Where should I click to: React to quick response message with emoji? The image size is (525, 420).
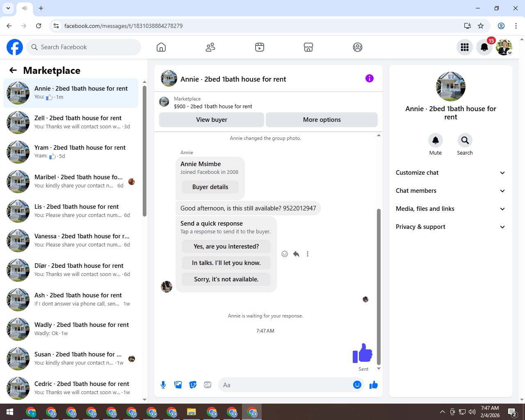285,254
